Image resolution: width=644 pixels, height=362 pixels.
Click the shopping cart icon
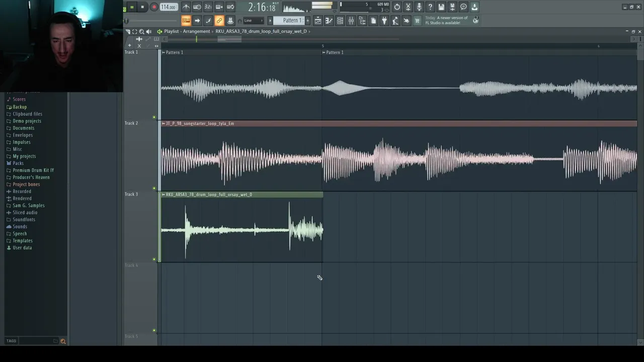pos(417,21)
